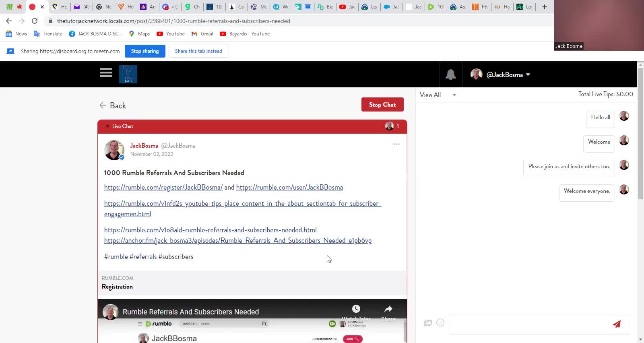The height and width of the screenshot is (343, 644).
Task: Open the Bayardo - YouTube bookmark
Action: coord(245,34)
